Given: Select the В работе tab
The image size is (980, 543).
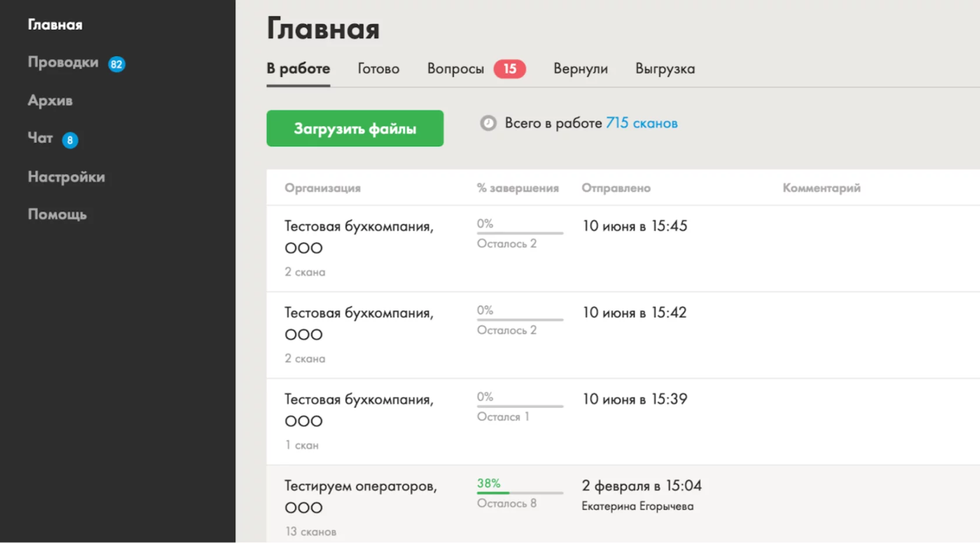Looking at the screenshot, I should click(x=298, y=69).
